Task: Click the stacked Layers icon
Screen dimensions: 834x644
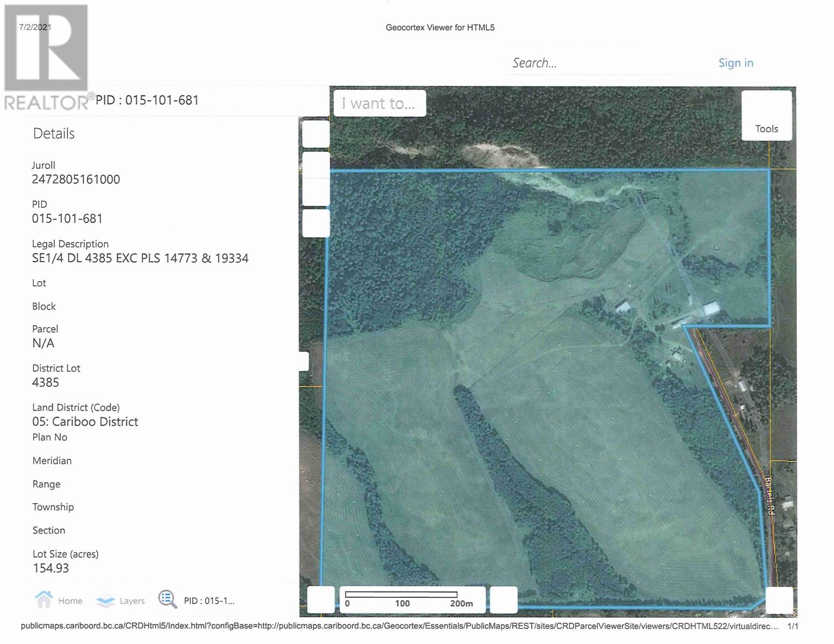Action: click(x=105, y=601)
